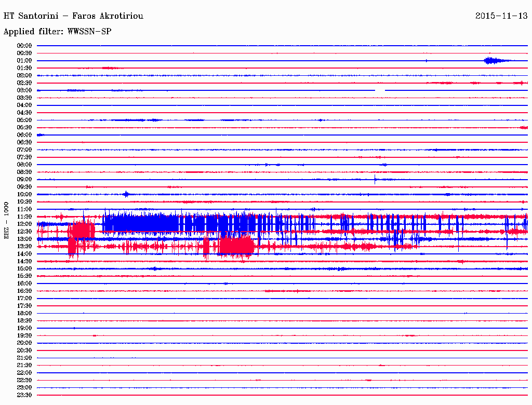Select the 12:00 time label
Screen dimensions: 532x405
[x=24, y=224]
